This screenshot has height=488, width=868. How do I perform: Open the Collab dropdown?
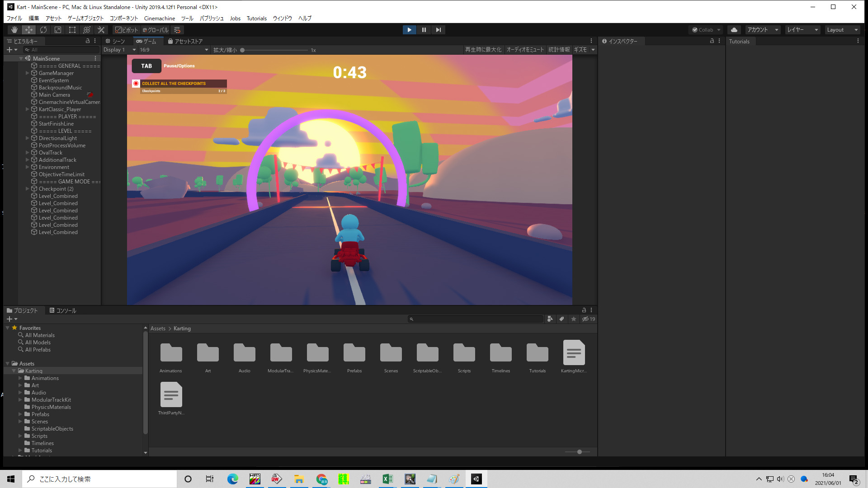[x=706, y=30]
